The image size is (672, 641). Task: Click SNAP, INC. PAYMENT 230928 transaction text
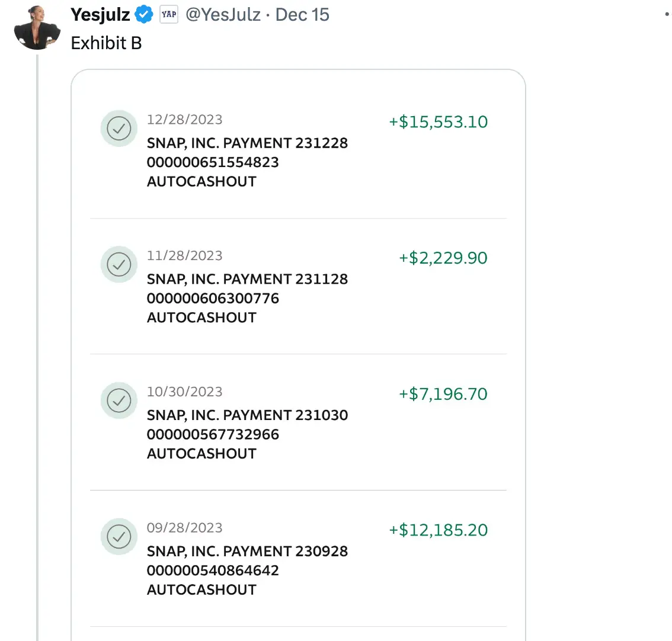click(247, 552)
